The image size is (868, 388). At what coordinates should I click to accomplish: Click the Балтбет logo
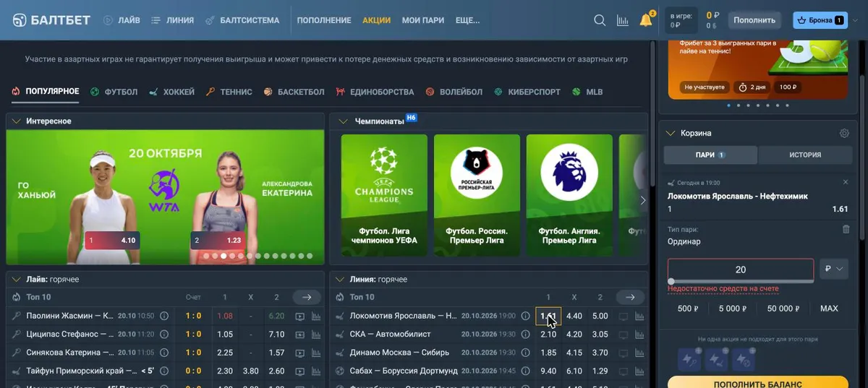[51, 20]
